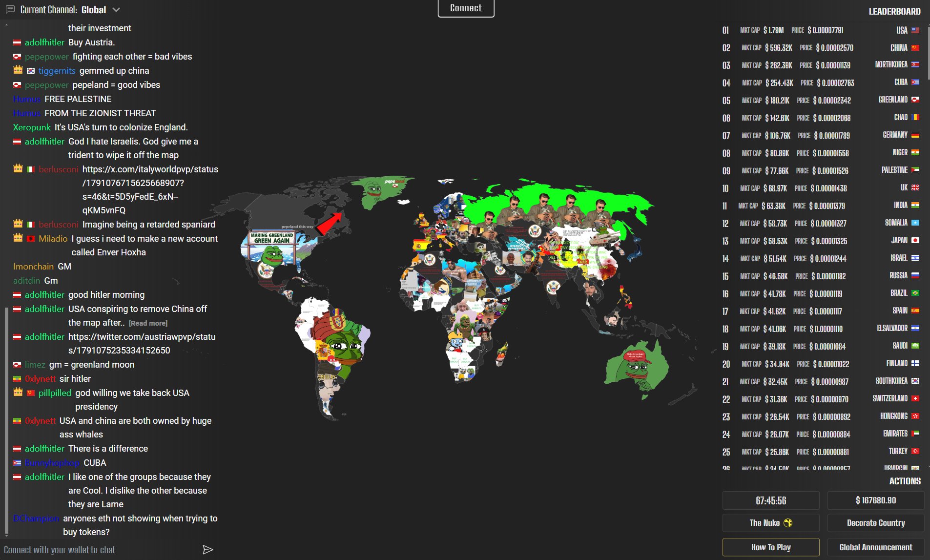The image size is (930, 560).
Task: Click the crown icon beside tiggernits in chat
Action: [18, 70]
